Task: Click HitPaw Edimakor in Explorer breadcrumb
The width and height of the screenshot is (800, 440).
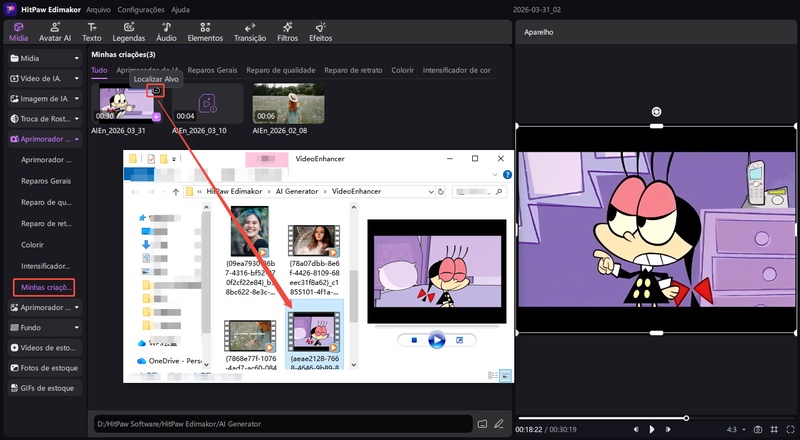Action: [x=234, y=191]
